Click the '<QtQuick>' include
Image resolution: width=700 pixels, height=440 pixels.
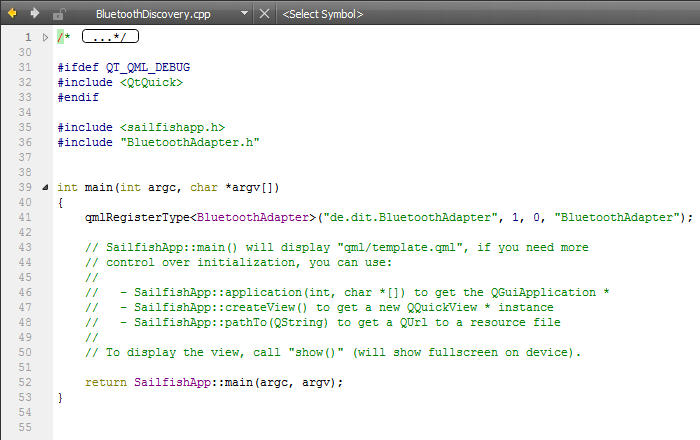(x=151, y=83)
